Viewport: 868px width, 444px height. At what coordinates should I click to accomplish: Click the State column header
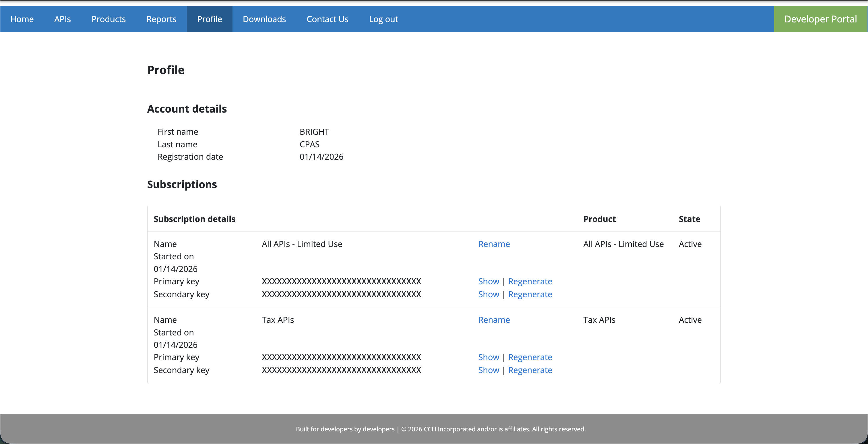689,219
